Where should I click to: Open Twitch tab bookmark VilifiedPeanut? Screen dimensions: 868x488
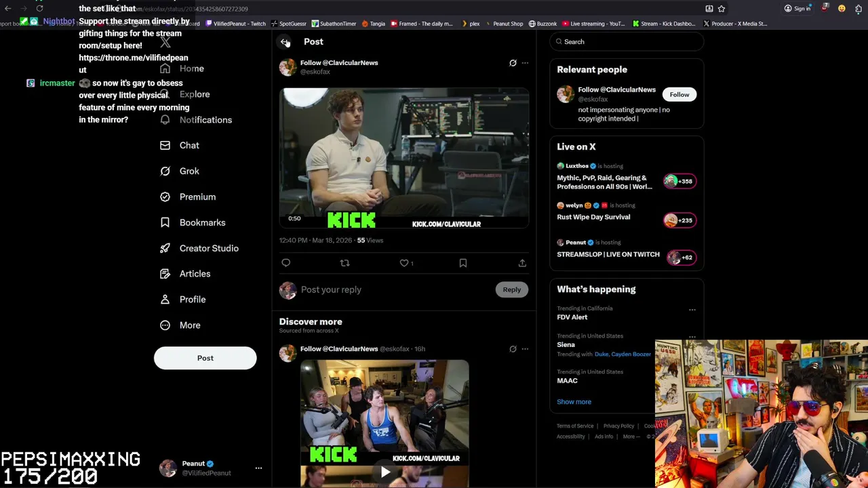point(235,24)
